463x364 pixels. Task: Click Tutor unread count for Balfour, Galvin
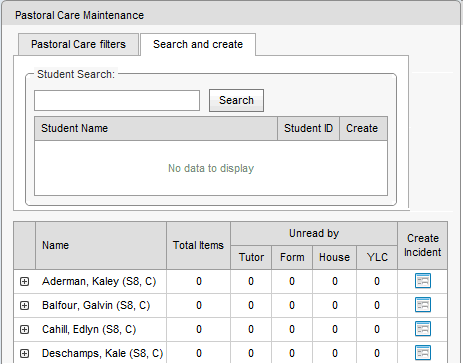251,306
